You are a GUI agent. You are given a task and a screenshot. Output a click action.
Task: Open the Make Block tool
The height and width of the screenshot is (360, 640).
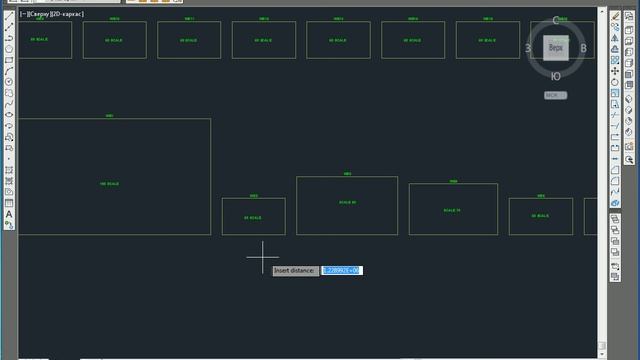(9, 148)
